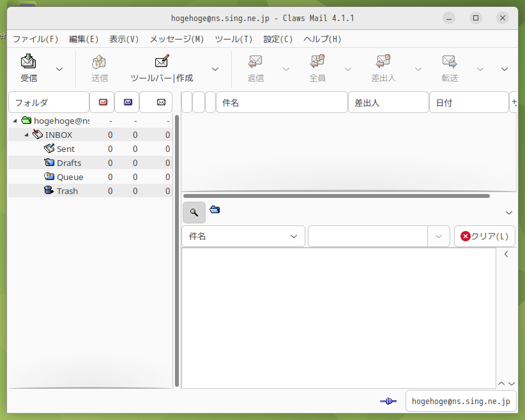Expand the toolbar overflow chevron
The height and width of the screenshot is (420, 525).
(x=505, y=70)
